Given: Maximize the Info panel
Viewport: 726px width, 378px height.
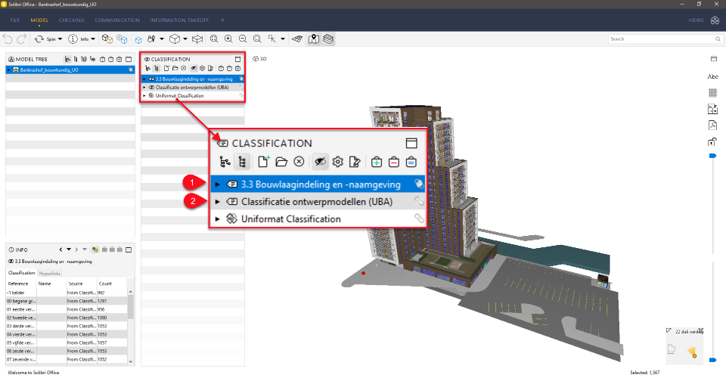Looking at the screenshot, I should [129, 250].
